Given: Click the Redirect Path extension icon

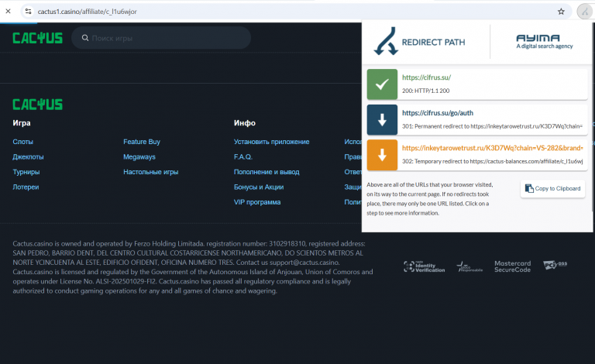Looking at the screenshot, I should 585,12.
